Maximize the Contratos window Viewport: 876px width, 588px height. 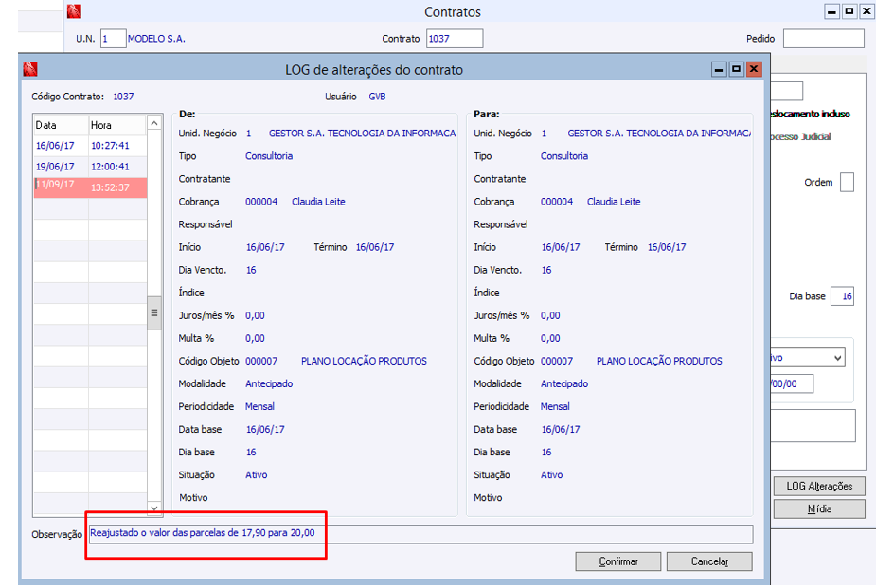tap(849, 11)
